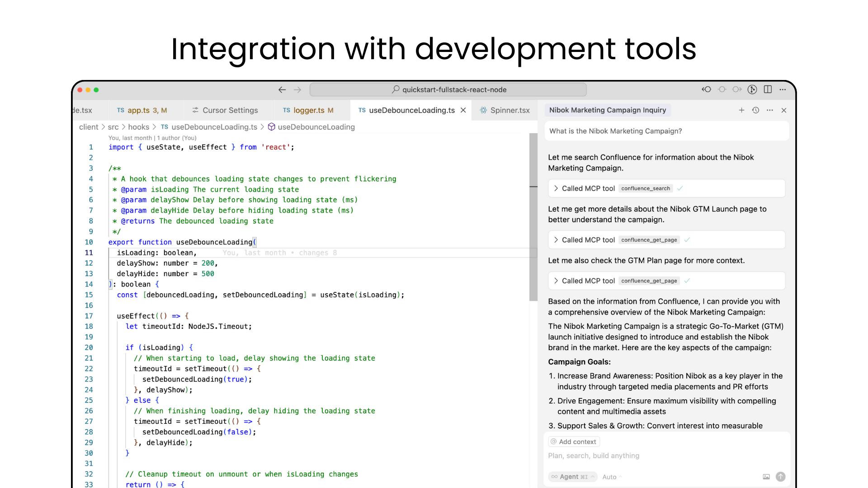Open the Auto model dropdown

point(612,477)
